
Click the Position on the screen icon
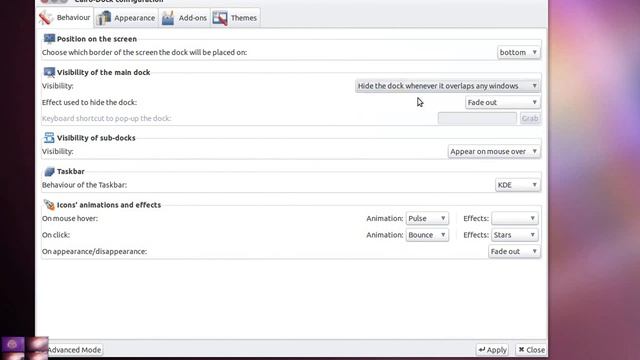tap(49, 39)
